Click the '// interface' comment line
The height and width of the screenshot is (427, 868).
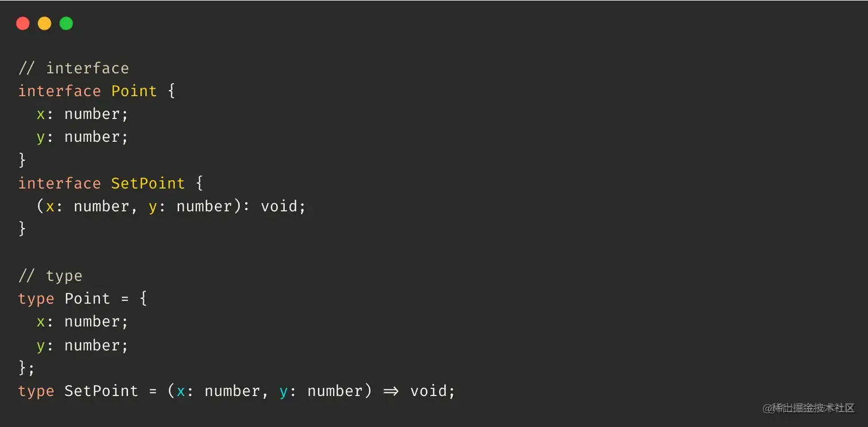click(73, 68)
